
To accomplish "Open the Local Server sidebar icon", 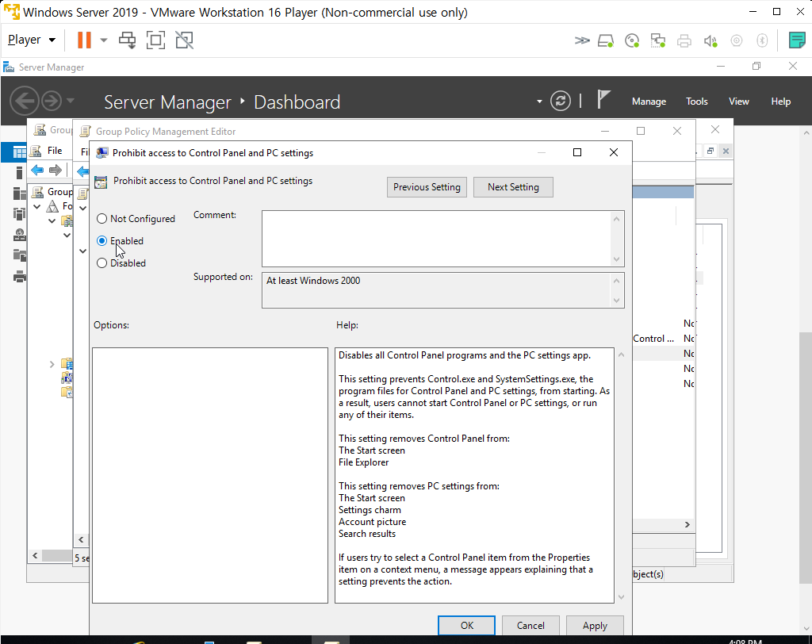I will [x=19, y=173].
